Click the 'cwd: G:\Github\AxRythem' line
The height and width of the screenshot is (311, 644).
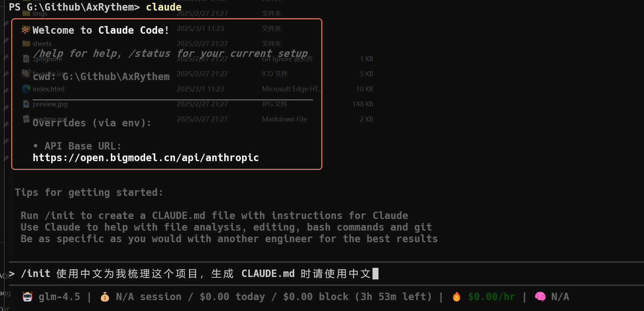click(101, 77)
